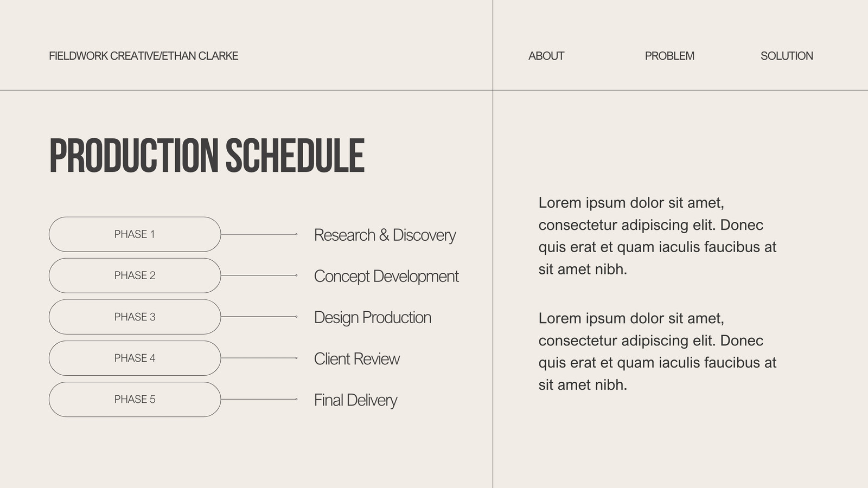Open the ABOUT navigation link
This screenshot has height=488, width=868.
[546, 56]
